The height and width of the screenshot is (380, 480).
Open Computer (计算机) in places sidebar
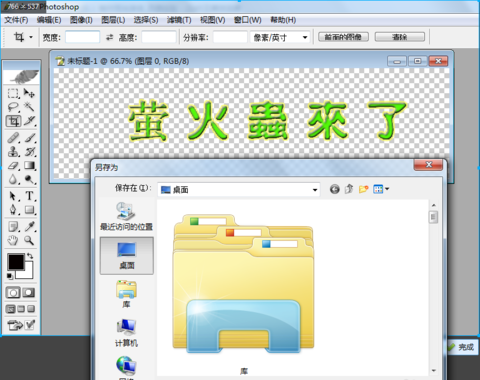point(126,333)
